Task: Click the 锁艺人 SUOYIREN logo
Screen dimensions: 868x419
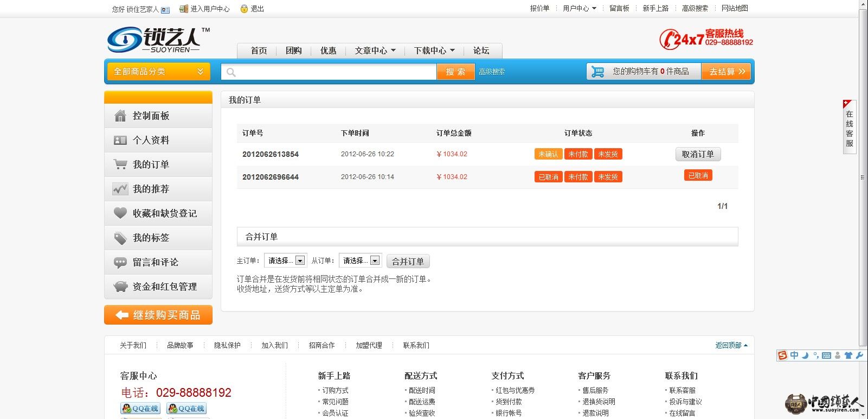Action: (158, 40)
